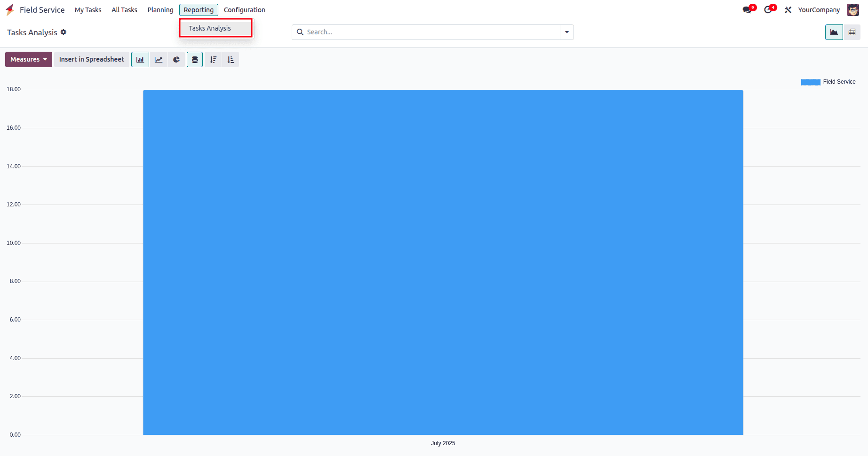The width and height of the screenshot is (868, 456).
Task: Sort chart in descending order
Action: 213,60
